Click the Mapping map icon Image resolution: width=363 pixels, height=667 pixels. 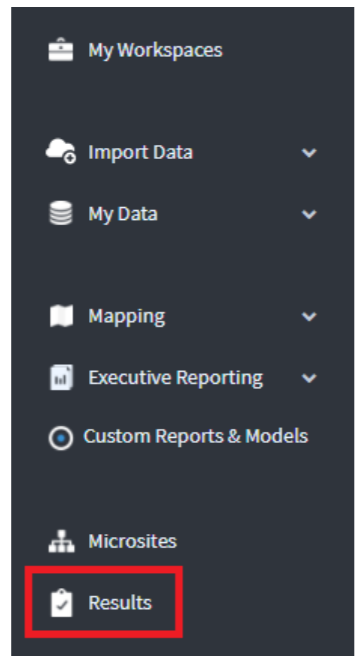(61, 316)
